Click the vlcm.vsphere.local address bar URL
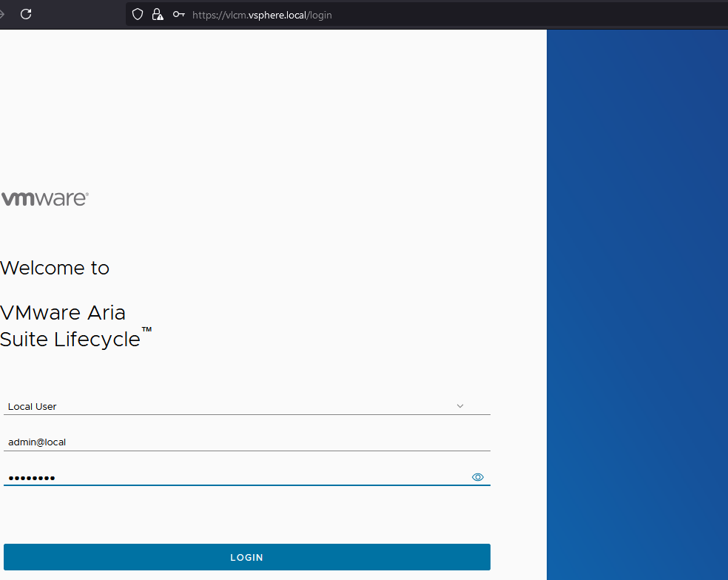The width and height of the screenshot is (728, 580). point(262,15)
